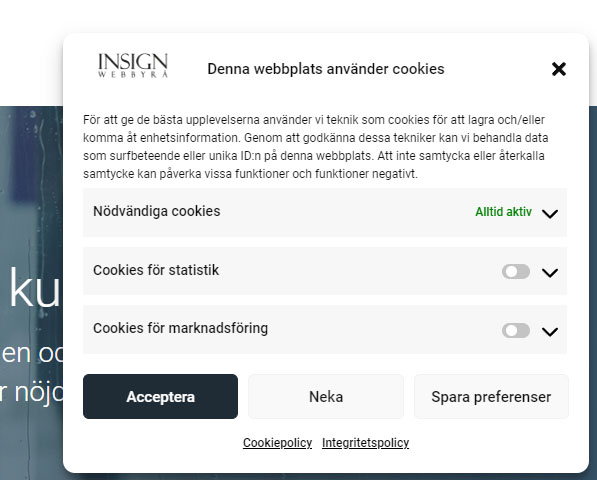Screen dimensions: 597x480
Task: Decline cookies with the Neka button
Action: tap(326, 397)
